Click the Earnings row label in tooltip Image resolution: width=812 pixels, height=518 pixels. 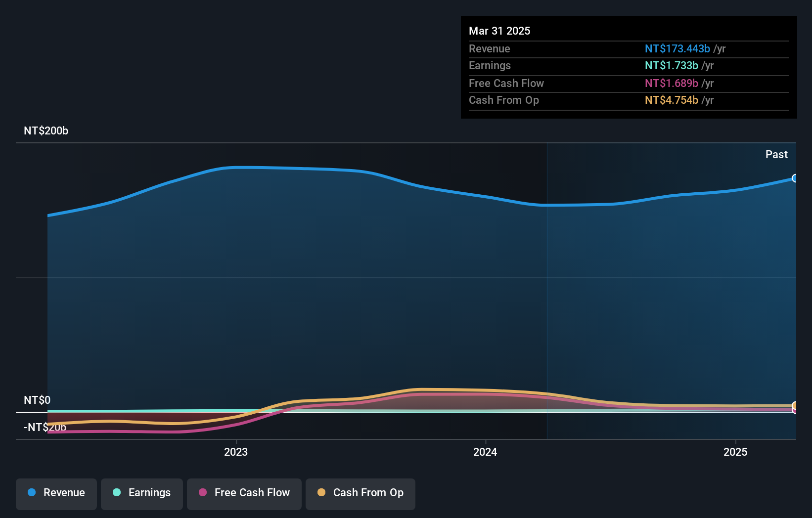click(x=490, y=65)
